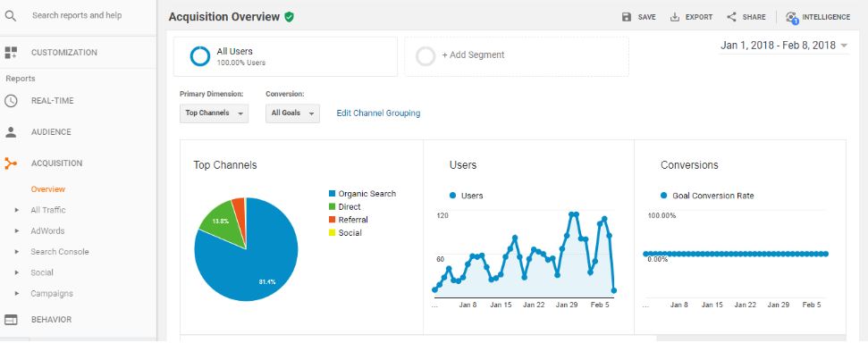Click the Save button label
Viewport: 868px width, 343px height.
646,17
